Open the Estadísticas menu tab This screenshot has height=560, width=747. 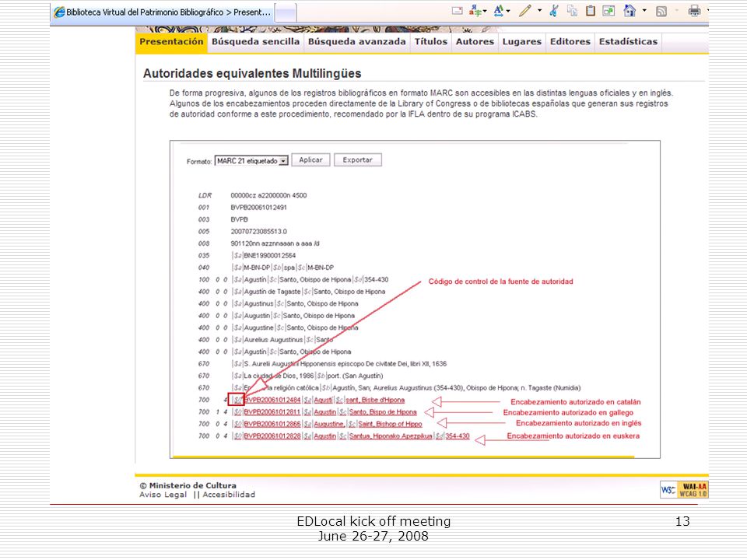click(628, 42)
